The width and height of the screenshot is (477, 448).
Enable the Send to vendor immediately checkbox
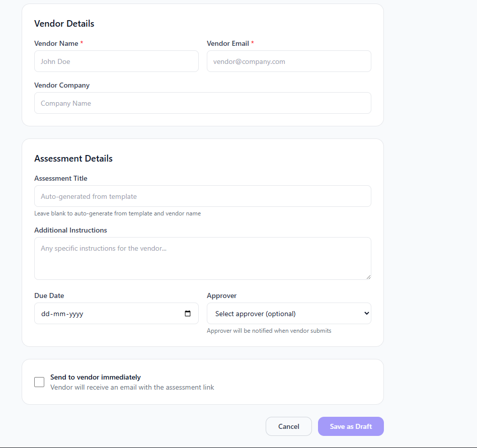(x=39, y=382)
